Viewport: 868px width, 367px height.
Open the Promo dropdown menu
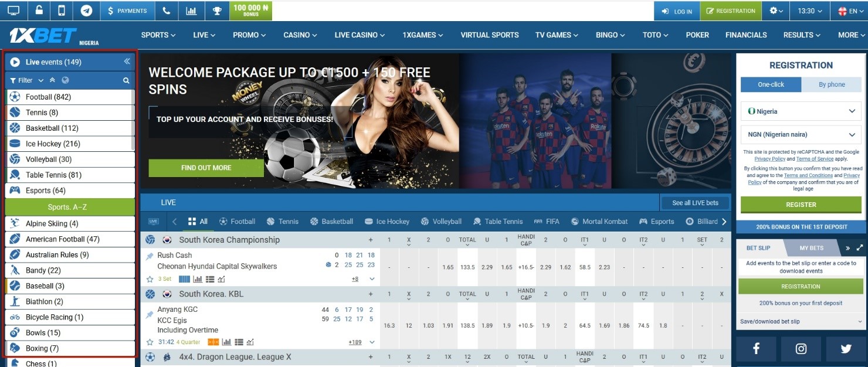pos(249,35)
